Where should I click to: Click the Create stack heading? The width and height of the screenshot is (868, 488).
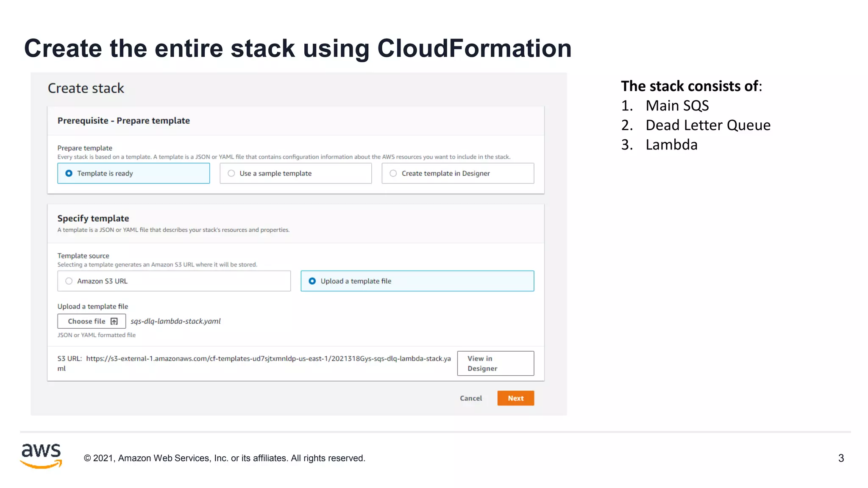pyautogui.click(x=86, y=88)
